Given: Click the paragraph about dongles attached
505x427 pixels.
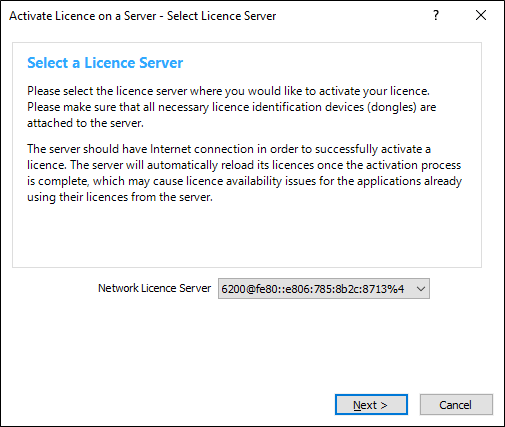Looking at the screenshot, I should 232,107.
